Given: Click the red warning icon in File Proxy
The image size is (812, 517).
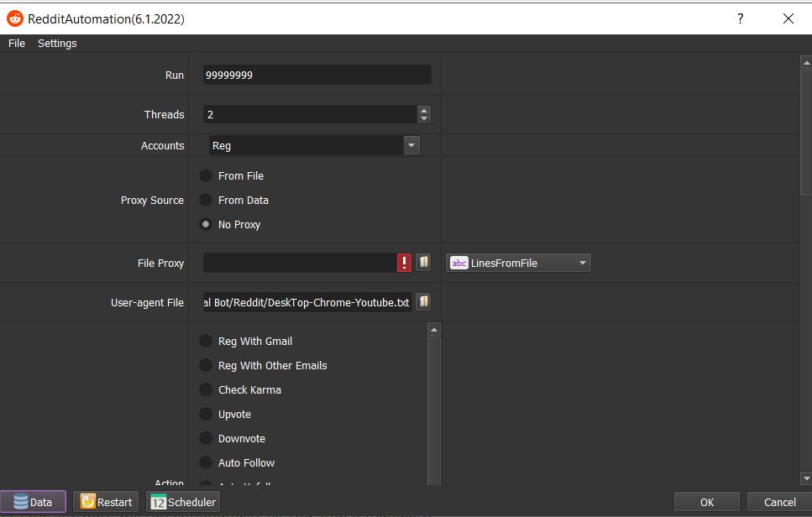Looking at the screenshot, I should [x=404, y=263].
